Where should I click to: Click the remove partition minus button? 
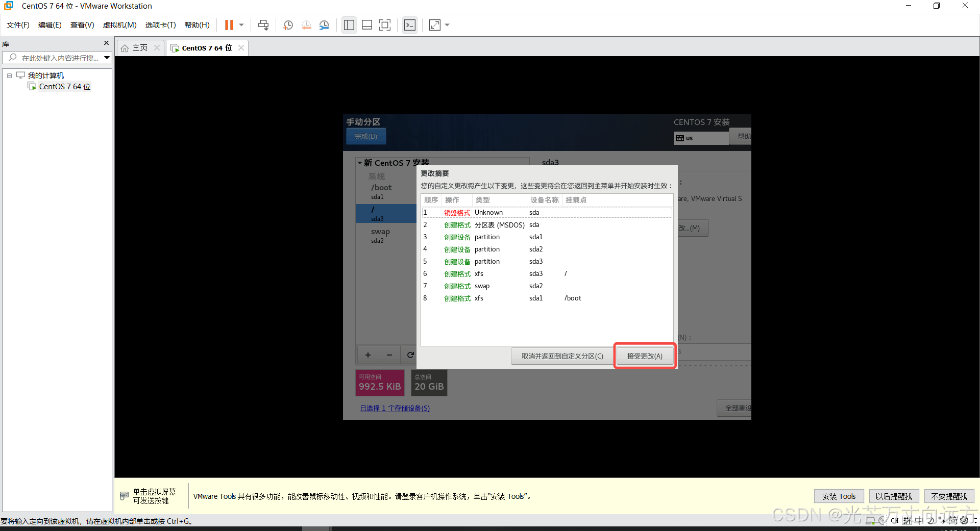tap(389, 355)
